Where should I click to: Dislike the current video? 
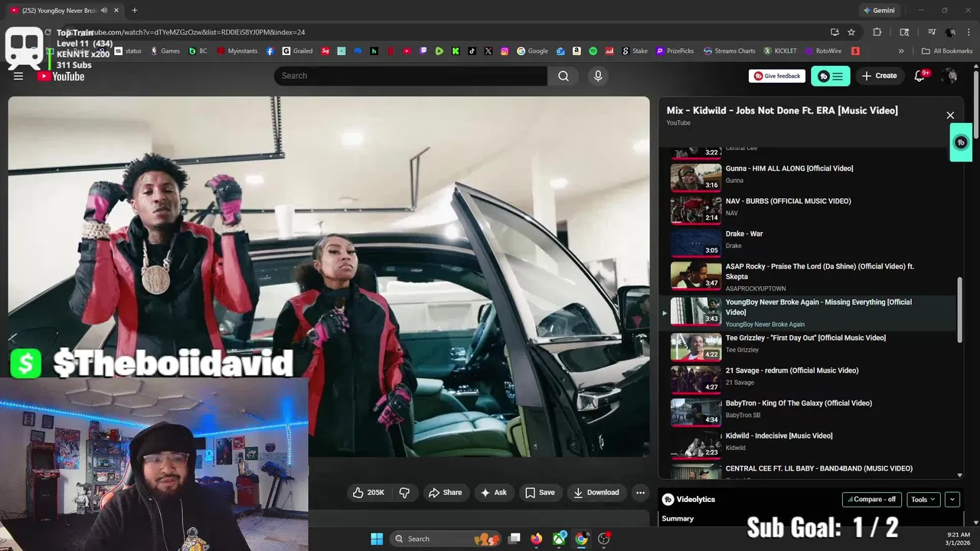click(x=404, y=492)
